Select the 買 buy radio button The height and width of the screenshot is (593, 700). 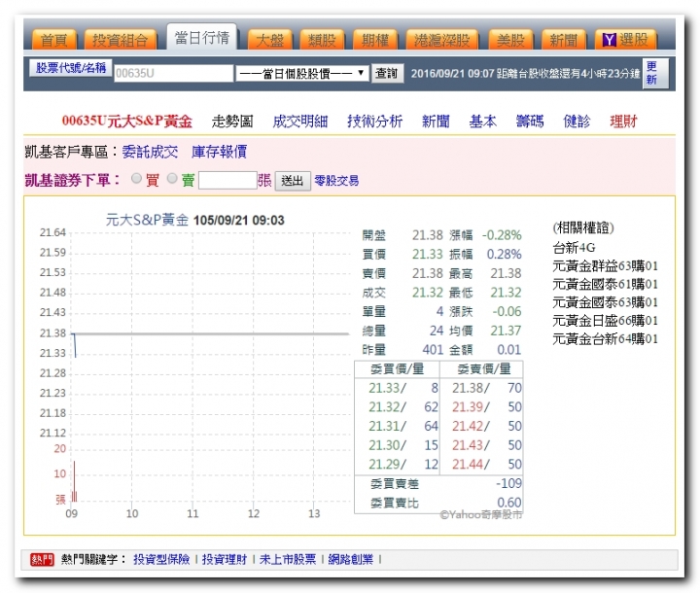136,179
